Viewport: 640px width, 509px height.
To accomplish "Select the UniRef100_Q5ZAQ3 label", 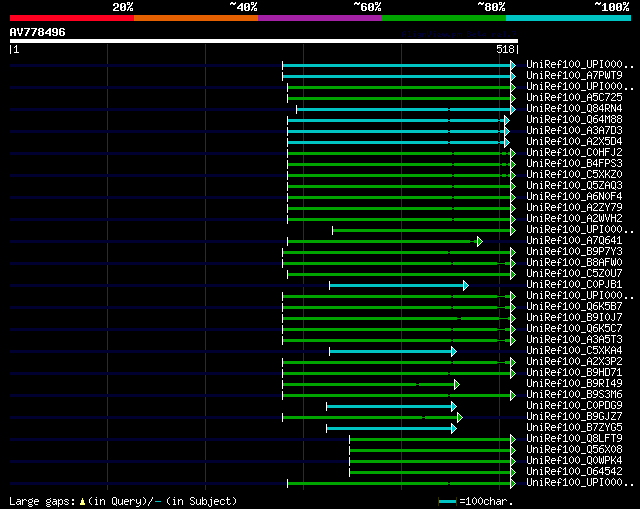I will coord(574,186).
